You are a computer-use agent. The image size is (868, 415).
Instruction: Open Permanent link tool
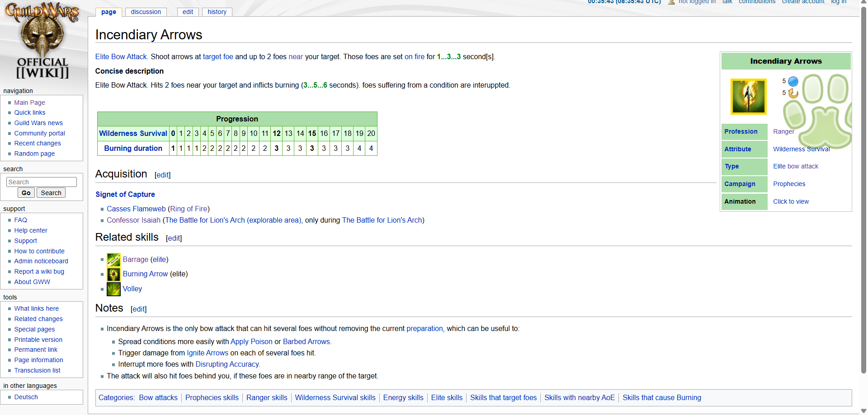(x=36, y=350)
